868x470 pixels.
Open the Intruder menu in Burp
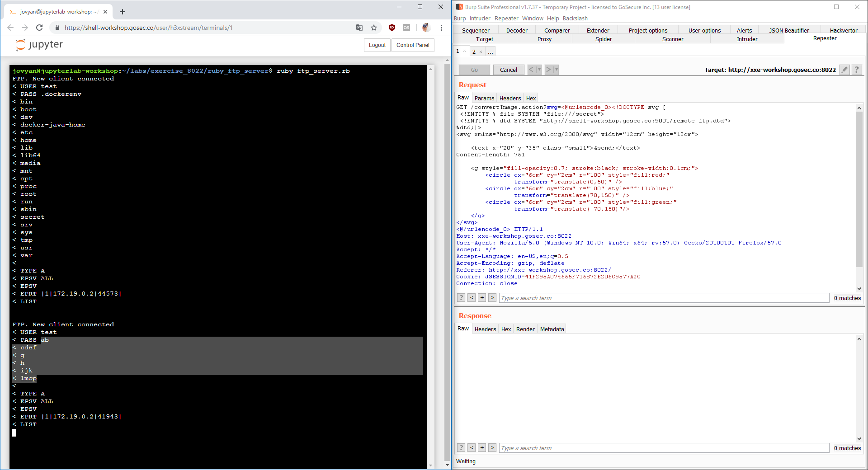480,18
